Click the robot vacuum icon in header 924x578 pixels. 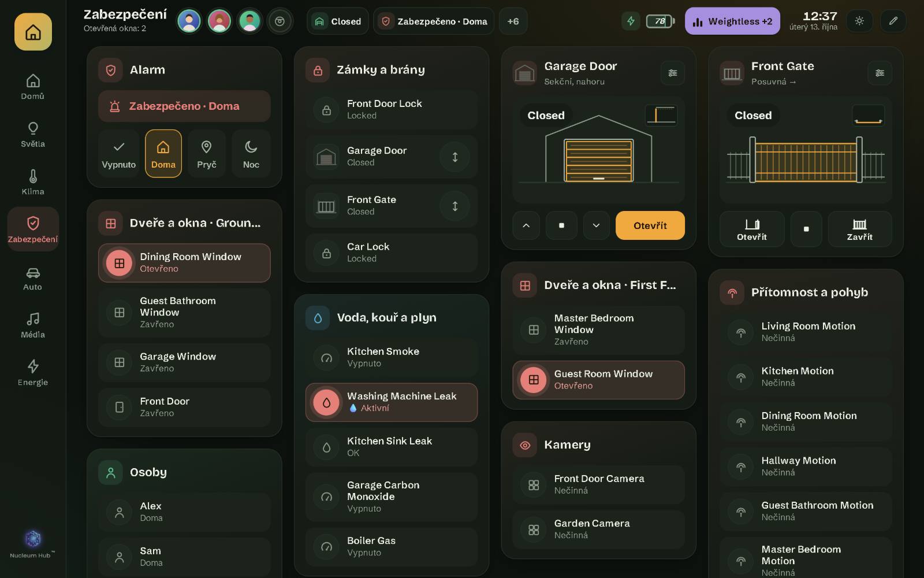click(280, 21)
